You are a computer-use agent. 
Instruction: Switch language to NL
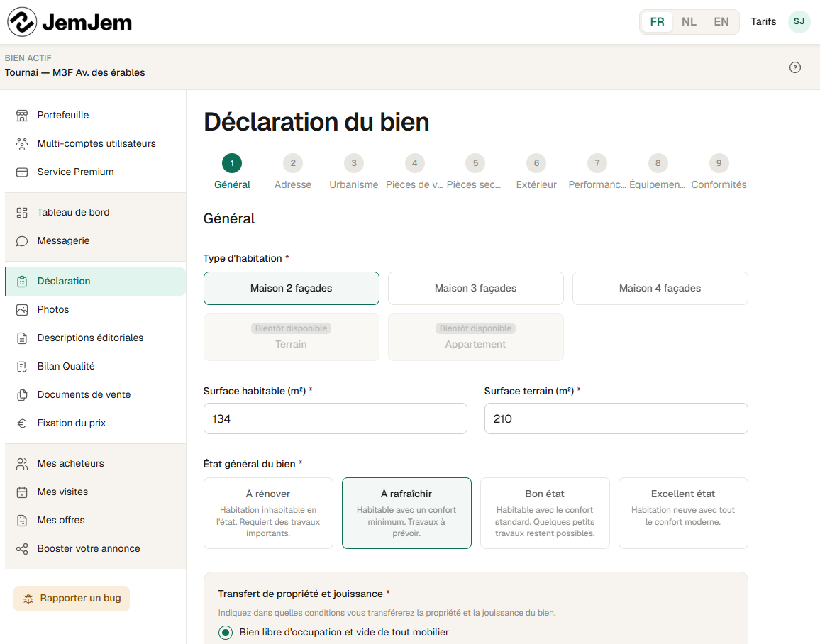[689, 22]
